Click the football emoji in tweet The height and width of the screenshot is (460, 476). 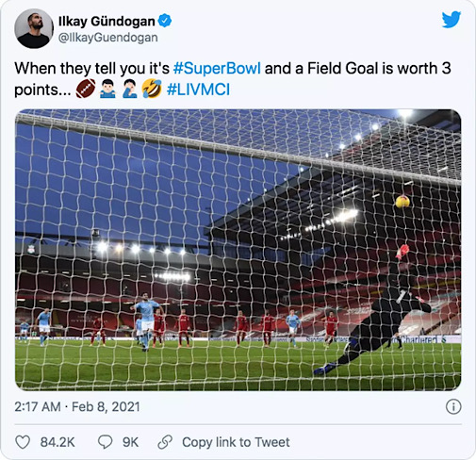[86, 89]
